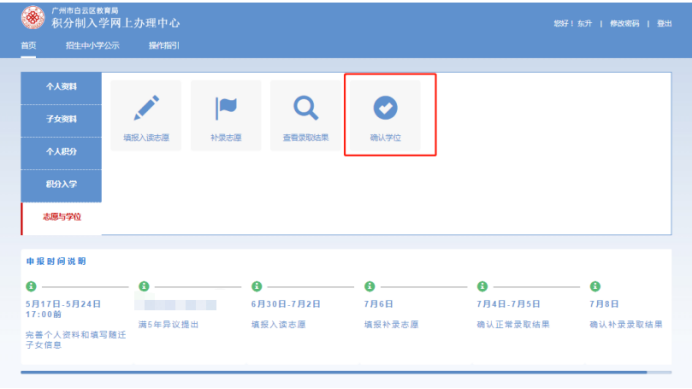This screenshot has height=389, width=692.
Task: Click the 登出 link
Action: [x=664, y=23]
